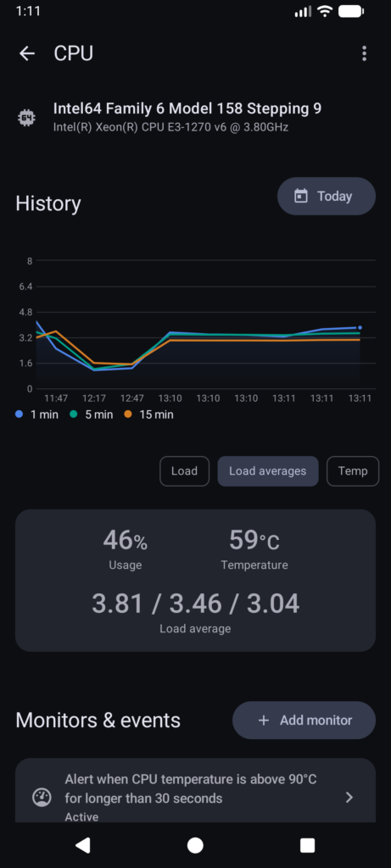Tap the back arrow icon
391x868 pixels.
coord(26,53)
